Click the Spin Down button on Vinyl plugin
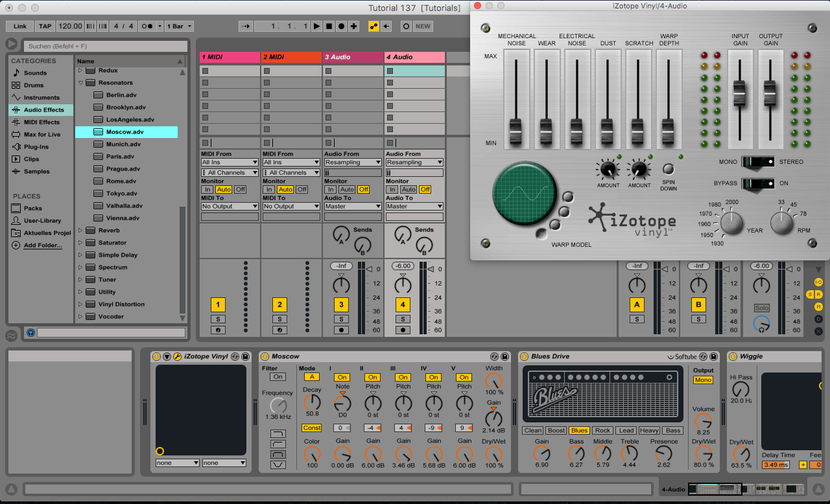The height and width of the screenshot is (504, 830). [x=669, y=170]
